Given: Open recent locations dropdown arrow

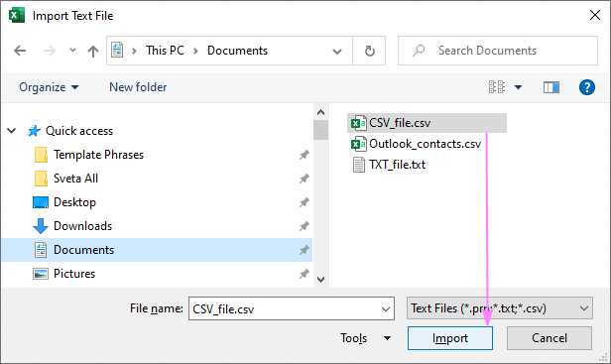Looking at the screenshot, I should point(72,51).
